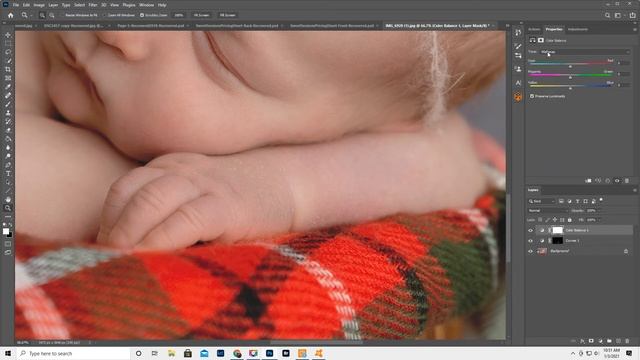Open the Start button on taskbar
The height and width of the screenshot is (360, 640).
(x=8, y=353)
